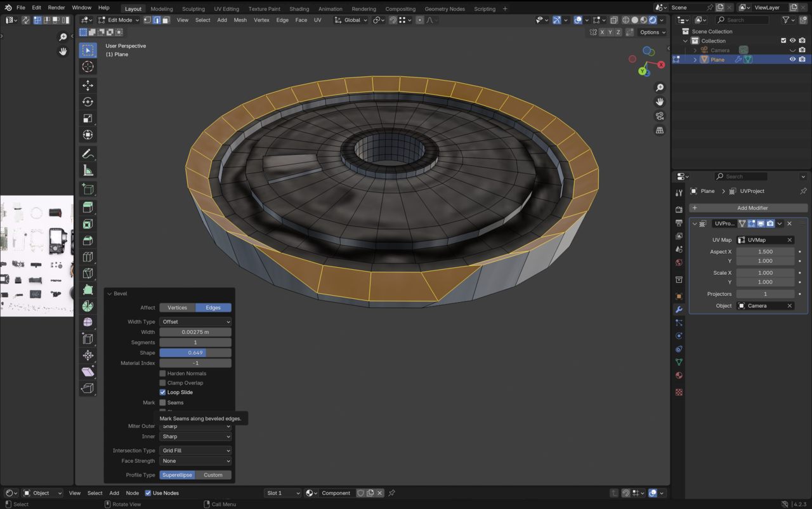Image resolution: width=812 pixels, height=509 pixels.
Task: Open the Mesh menu
Action: [240, 20]
